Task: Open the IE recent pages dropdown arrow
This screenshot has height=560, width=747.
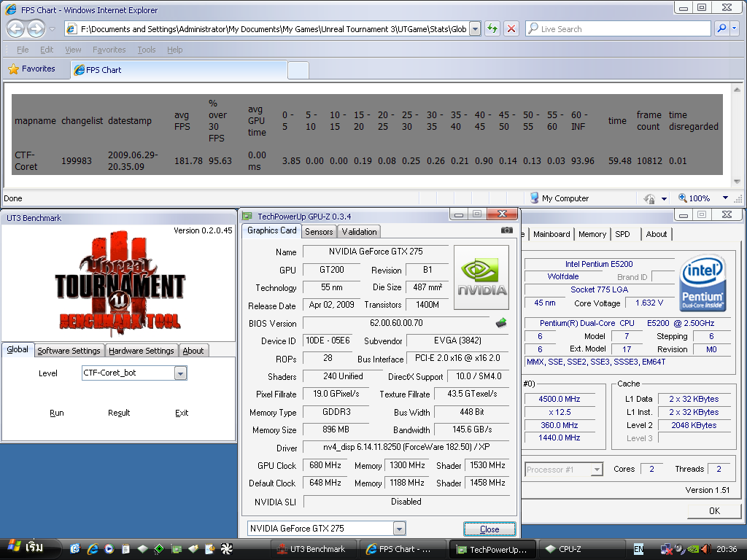Action: (53, 29)
